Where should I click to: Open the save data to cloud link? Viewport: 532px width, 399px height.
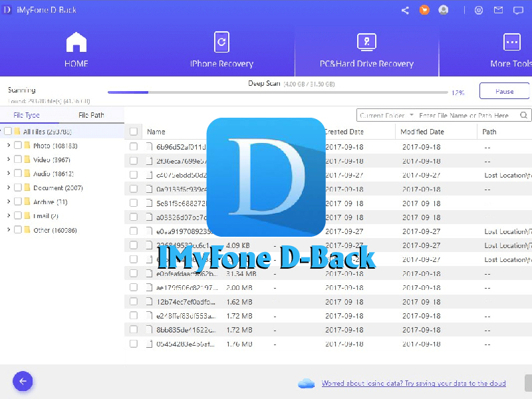pos(414,384)
